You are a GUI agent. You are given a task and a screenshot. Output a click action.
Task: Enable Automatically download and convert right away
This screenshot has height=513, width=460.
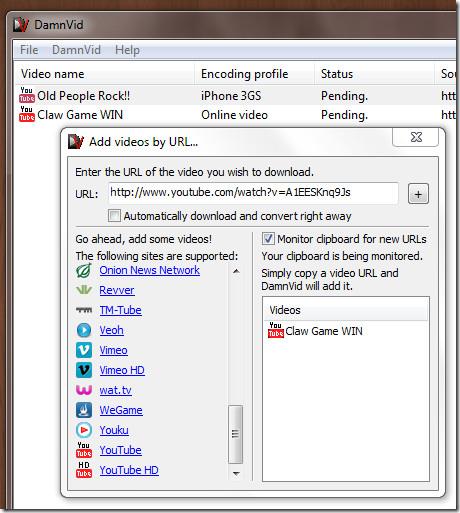[x=114, y=216]
